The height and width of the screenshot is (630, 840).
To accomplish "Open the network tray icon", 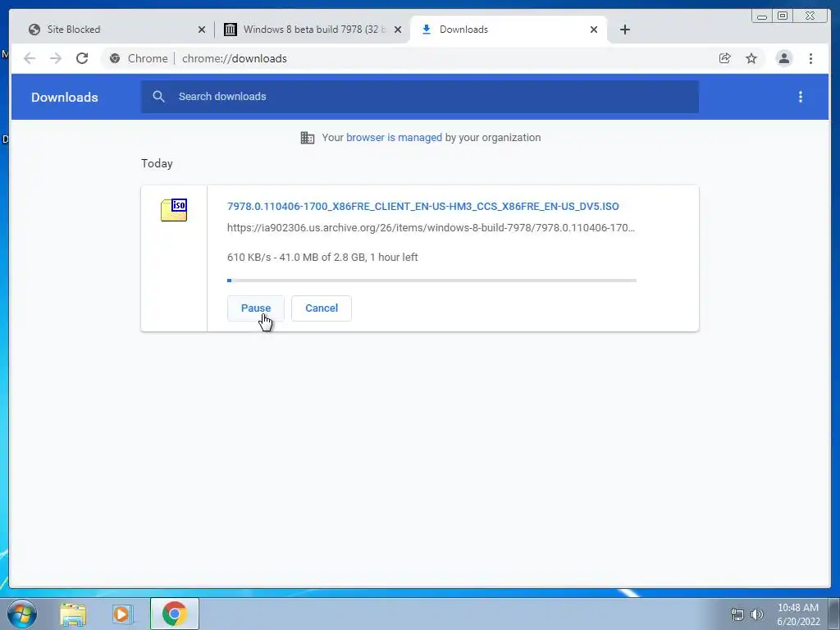I will click(x=737, y=614).
